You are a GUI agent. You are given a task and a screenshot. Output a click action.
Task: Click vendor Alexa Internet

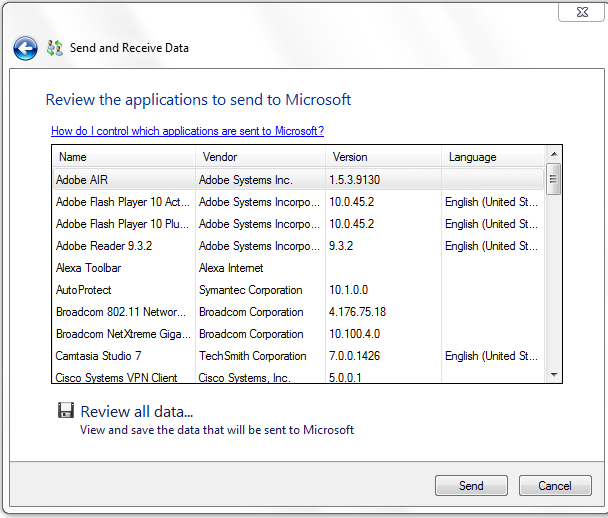(x=231, y=268)
